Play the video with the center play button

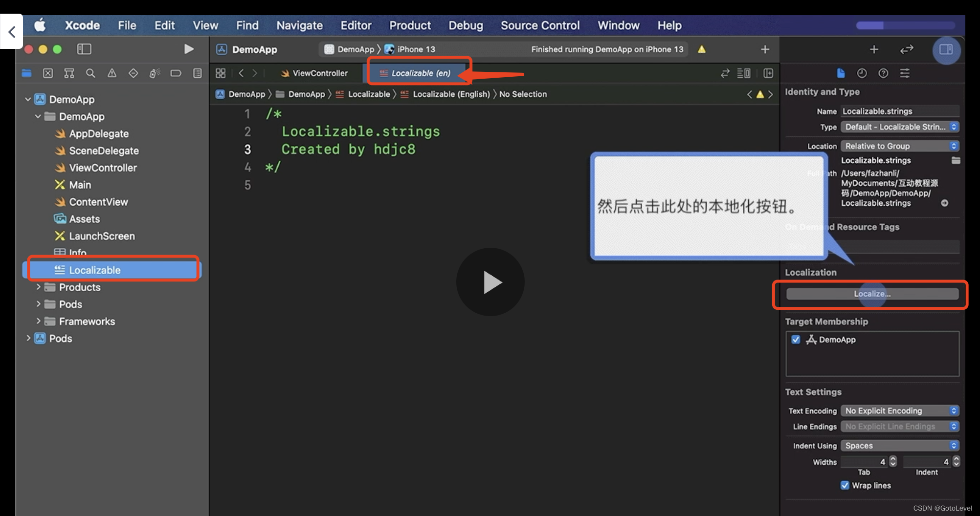[490, 282]
